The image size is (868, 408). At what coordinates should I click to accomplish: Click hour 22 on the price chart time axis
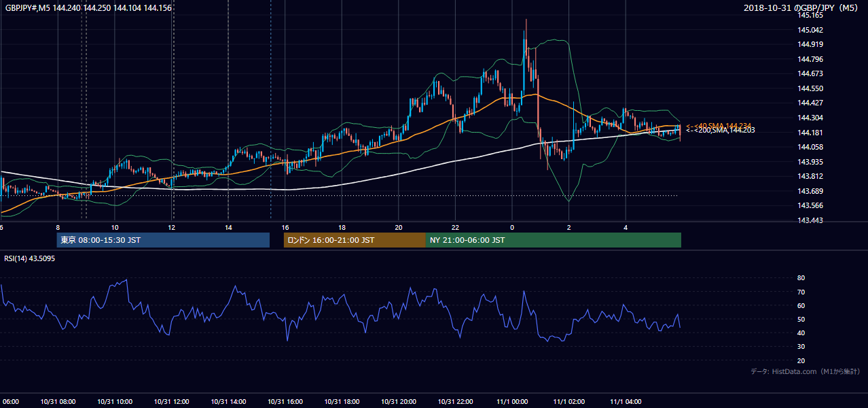[456, 227]
